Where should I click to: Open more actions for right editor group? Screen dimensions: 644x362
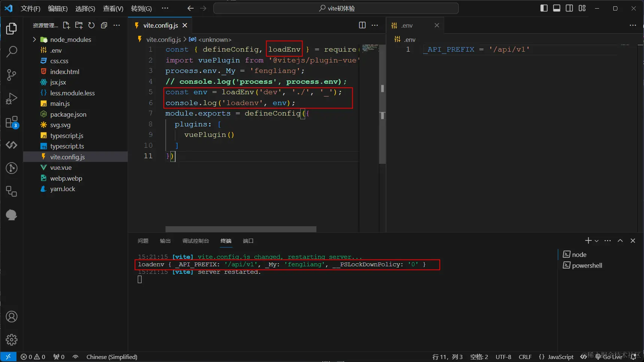pos(633,25)
